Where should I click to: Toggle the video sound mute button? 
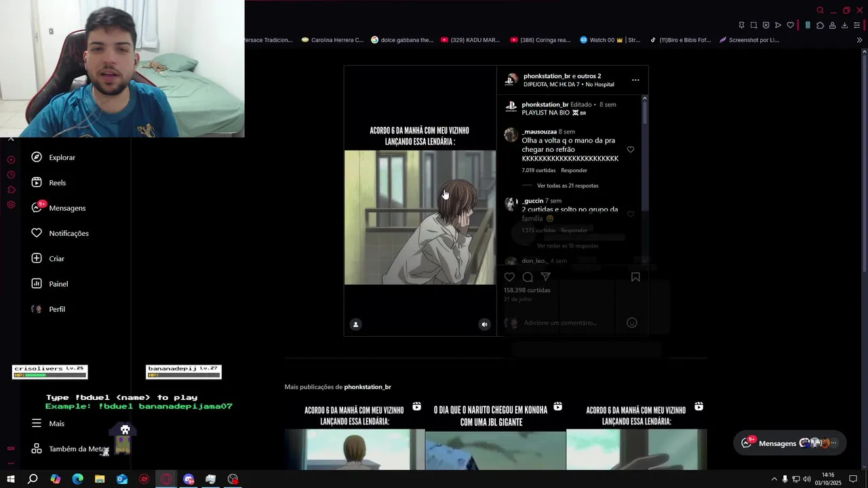pos(484,324)
